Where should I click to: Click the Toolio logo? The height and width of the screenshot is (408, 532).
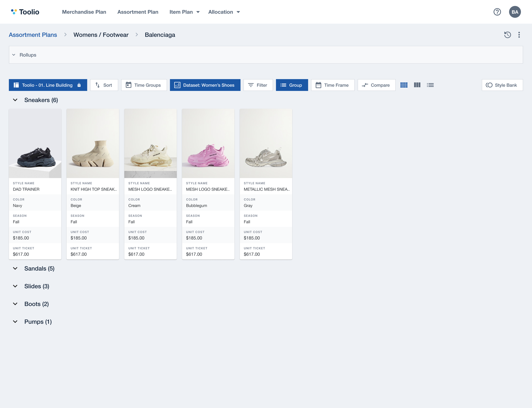(25, 12)
